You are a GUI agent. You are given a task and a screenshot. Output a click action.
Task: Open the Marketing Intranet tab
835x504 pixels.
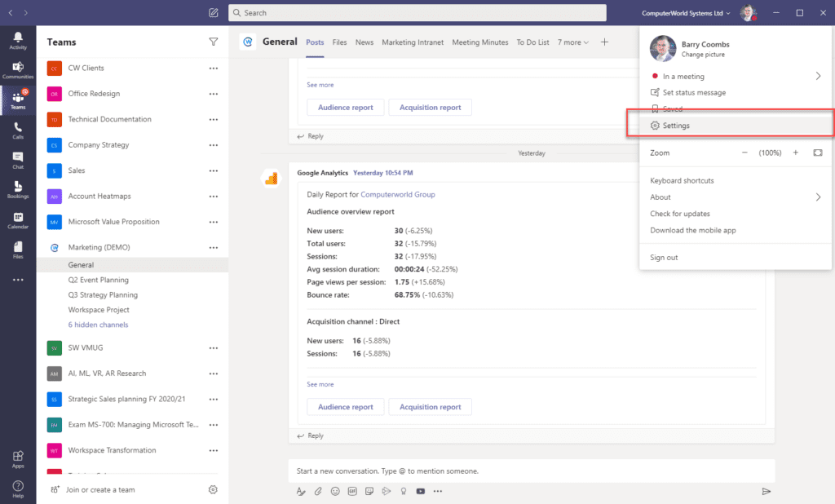(413, 42)
